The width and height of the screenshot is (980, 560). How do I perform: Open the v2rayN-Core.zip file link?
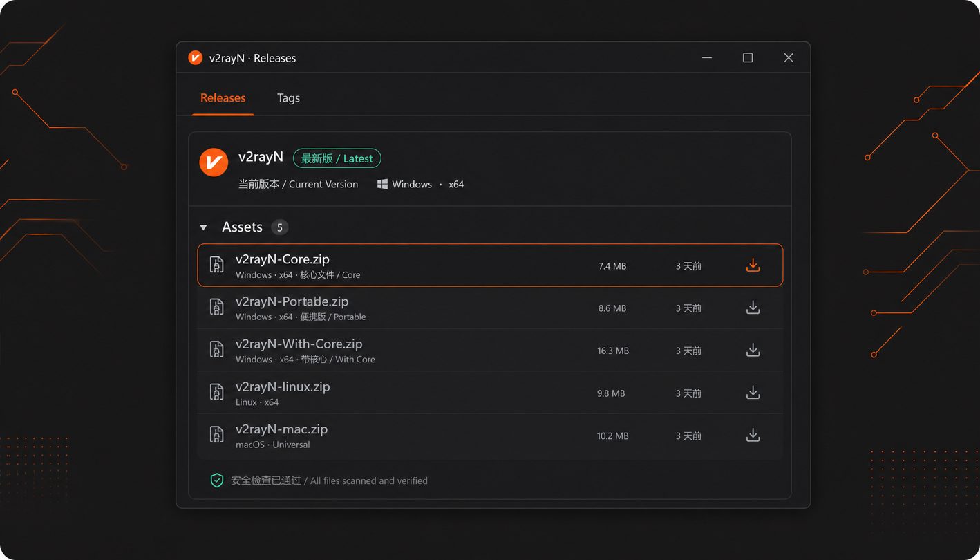(283, 259)
